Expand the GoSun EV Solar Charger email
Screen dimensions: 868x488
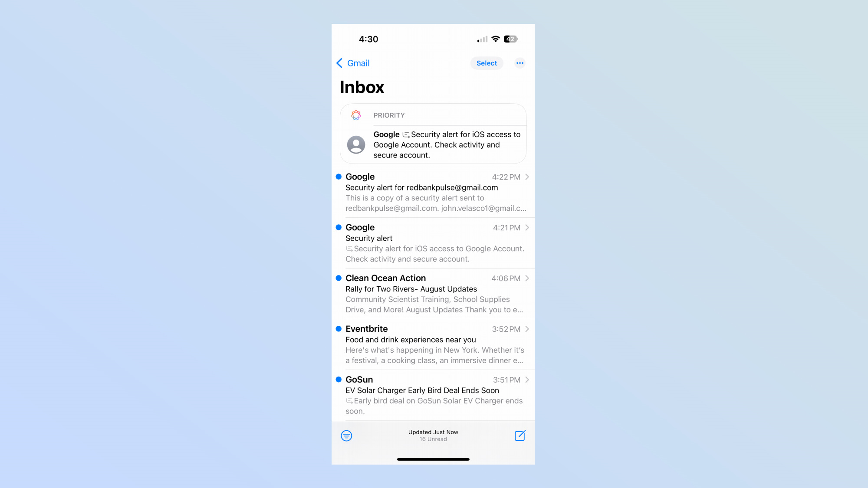(x=433, y=395)
